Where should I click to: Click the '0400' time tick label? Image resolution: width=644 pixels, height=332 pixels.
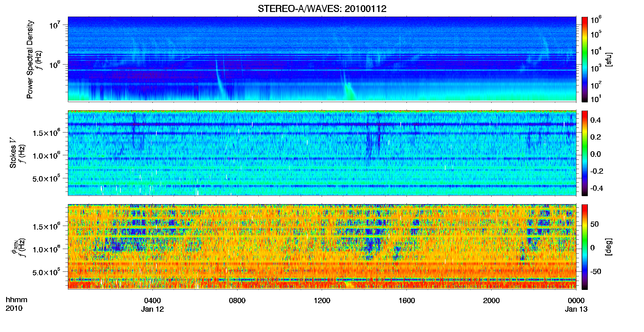coord(152,301)
